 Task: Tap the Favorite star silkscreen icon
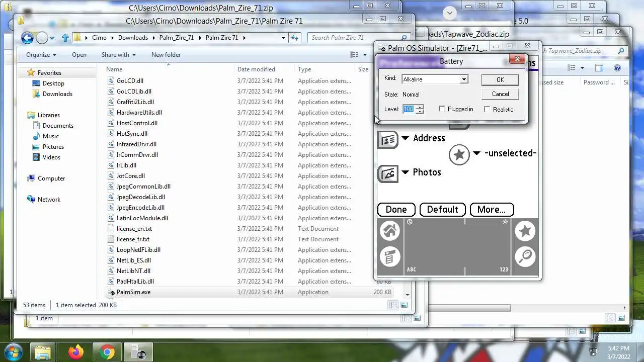click(525, 231)
